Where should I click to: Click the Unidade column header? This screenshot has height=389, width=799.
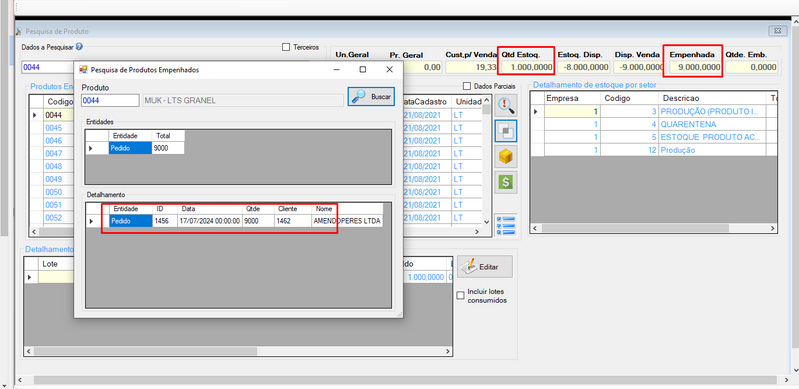coord(467,101)
